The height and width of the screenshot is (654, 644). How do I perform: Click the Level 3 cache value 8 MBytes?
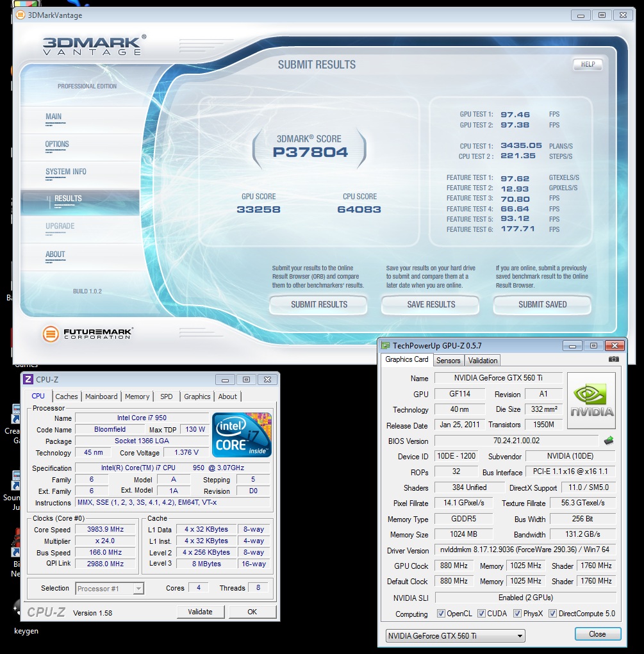pyautogui.click(x=206, y=564)
